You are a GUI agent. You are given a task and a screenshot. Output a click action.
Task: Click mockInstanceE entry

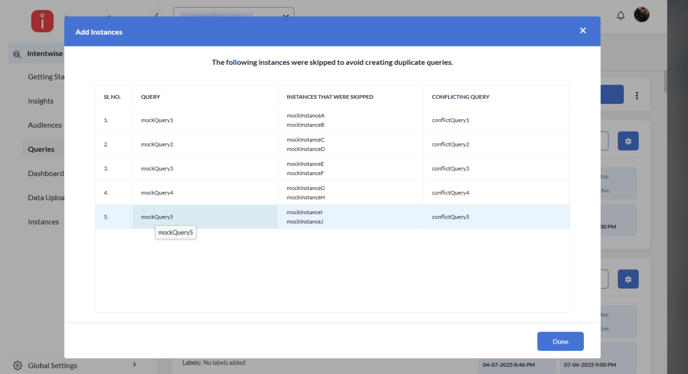click(x=305, y=164)
